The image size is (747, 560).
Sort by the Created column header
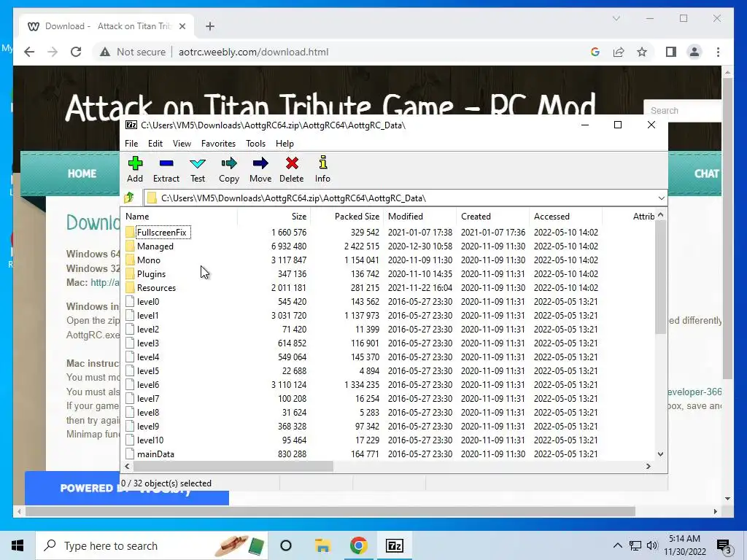[492, 216]
